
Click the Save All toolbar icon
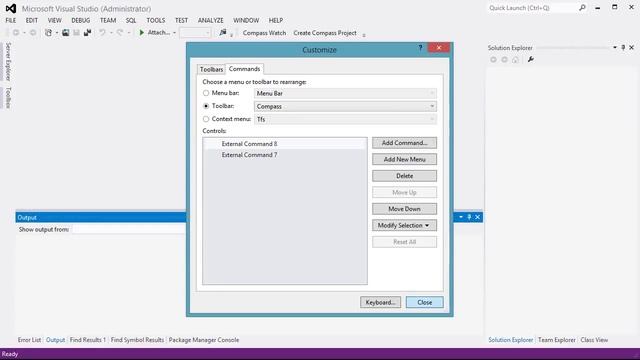pyautogui.click(x=87, y=33)
